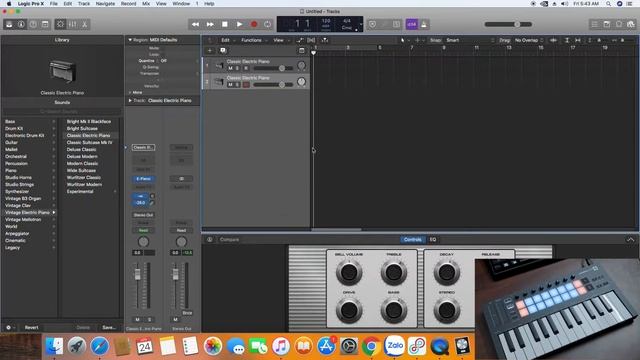The image size is (640, 360).
Task: Open the Inspector with the info icon
Action: click(x=21, y=24)
